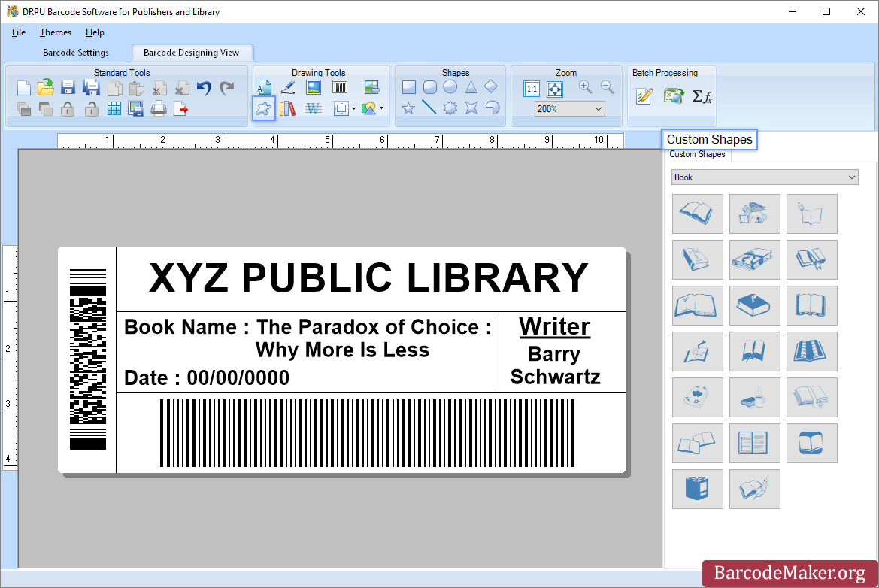Pick the rounded square book icon shape
The height and width of the screenshot is (588, 879).
tap(812, 444)
